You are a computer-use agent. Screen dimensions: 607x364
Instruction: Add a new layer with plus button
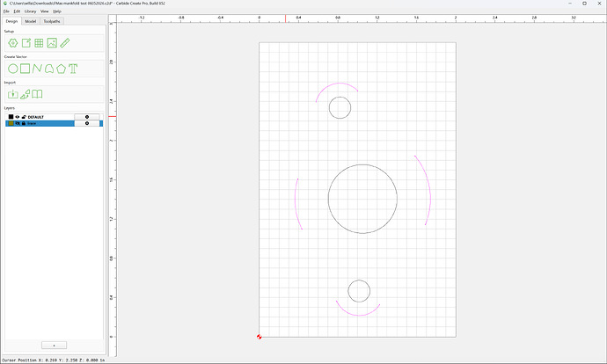tap(54, 345)
